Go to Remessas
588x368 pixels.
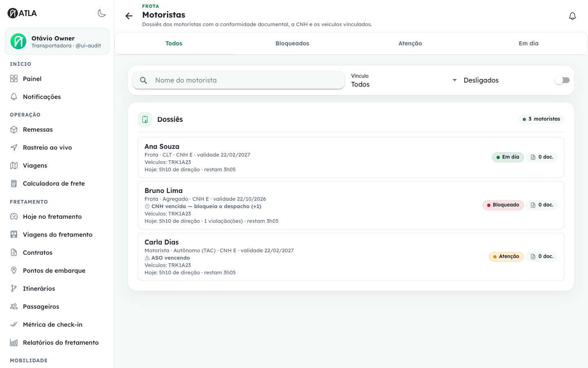[57, 130]
